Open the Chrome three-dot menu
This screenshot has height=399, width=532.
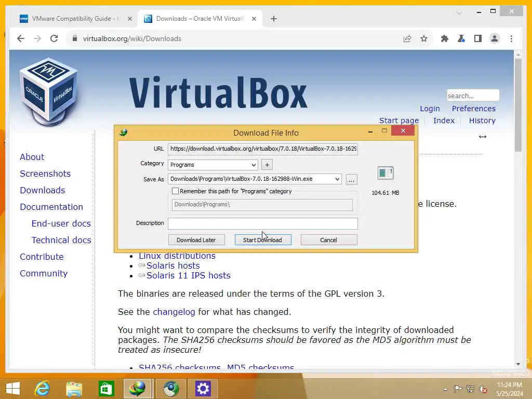pos(511,38)
